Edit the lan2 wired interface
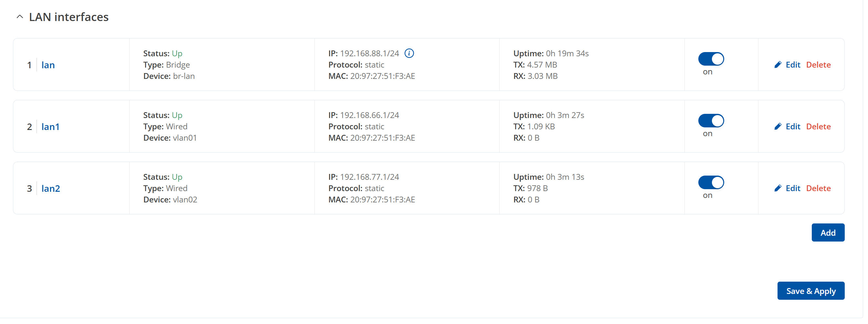This screenshot has width=868, height=324. click(793, 188)
